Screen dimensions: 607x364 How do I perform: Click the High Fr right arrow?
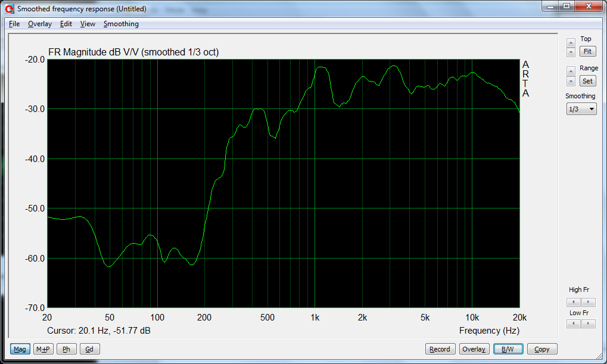(588, 301)
